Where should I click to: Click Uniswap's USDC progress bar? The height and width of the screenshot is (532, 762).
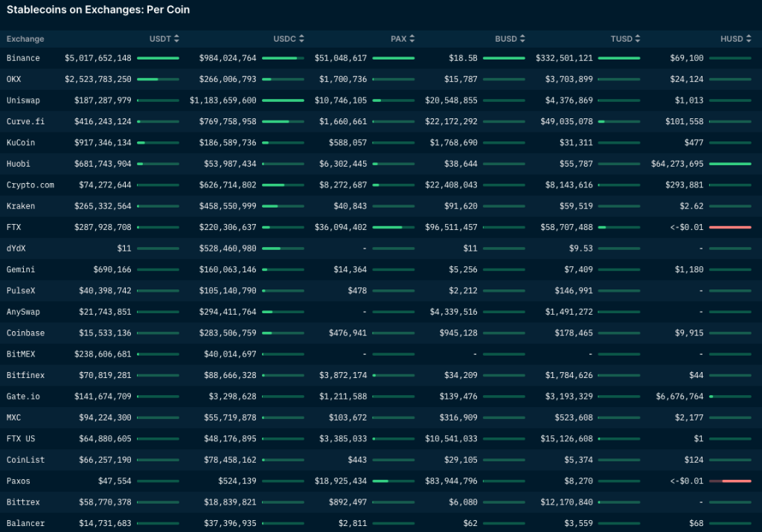click(x=283, y=100)
